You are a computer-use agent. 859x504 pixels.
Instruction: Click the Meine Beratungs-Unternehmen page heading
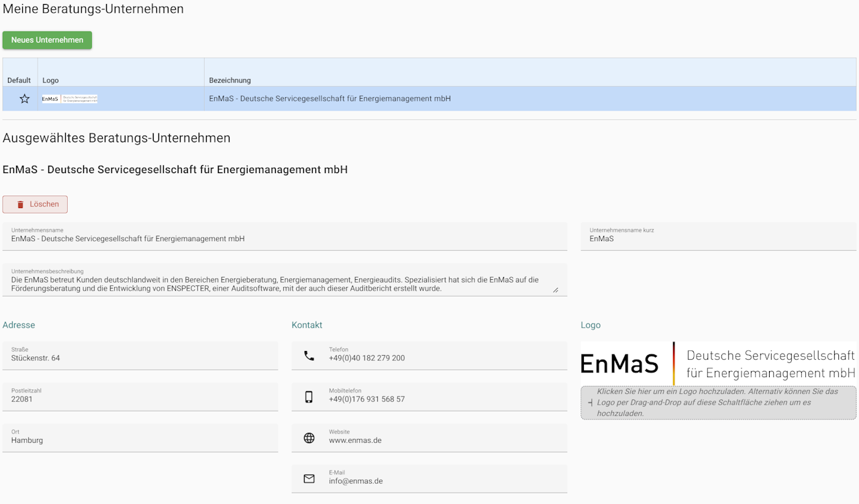pyautogui.click(x=93, y=9)
